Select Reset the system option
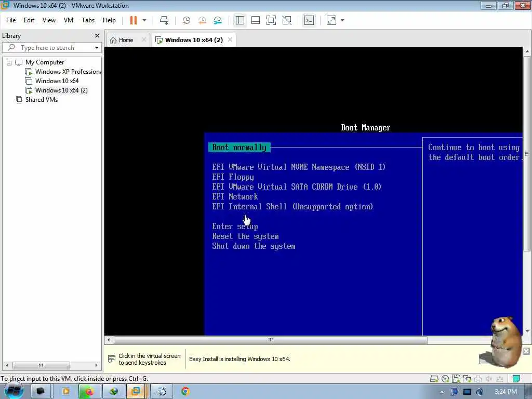 pos(245,236)
